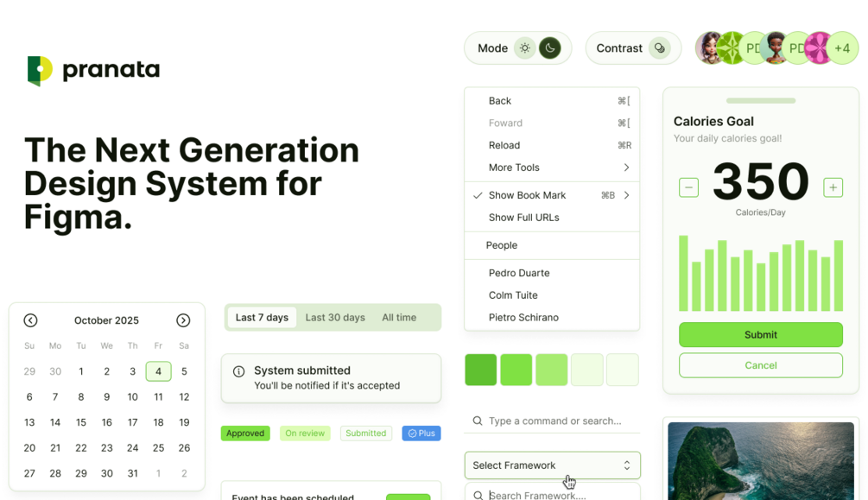This screenshot has width=868, height=500.
Task: Expand the Show Book Mark submenu arrow
Action: tap(626, 195)
